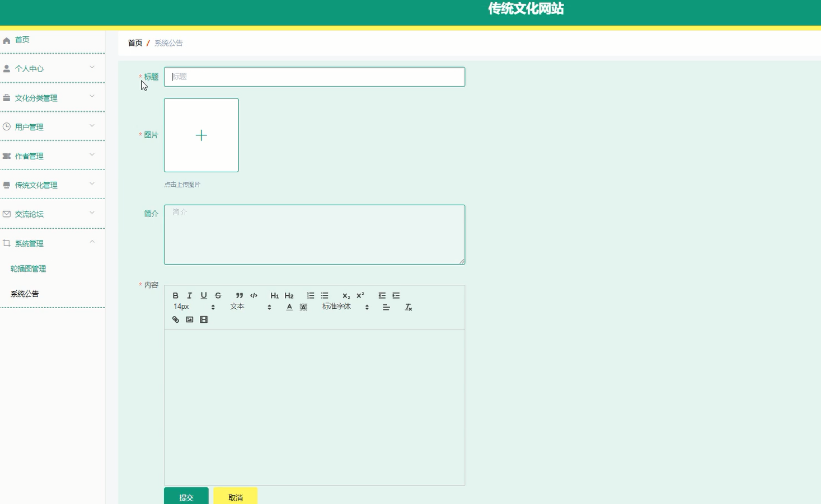The width and height of the screenshot is (821, 504).
Task: Apply Heading 1 style
Action: [x=275, y=295]
